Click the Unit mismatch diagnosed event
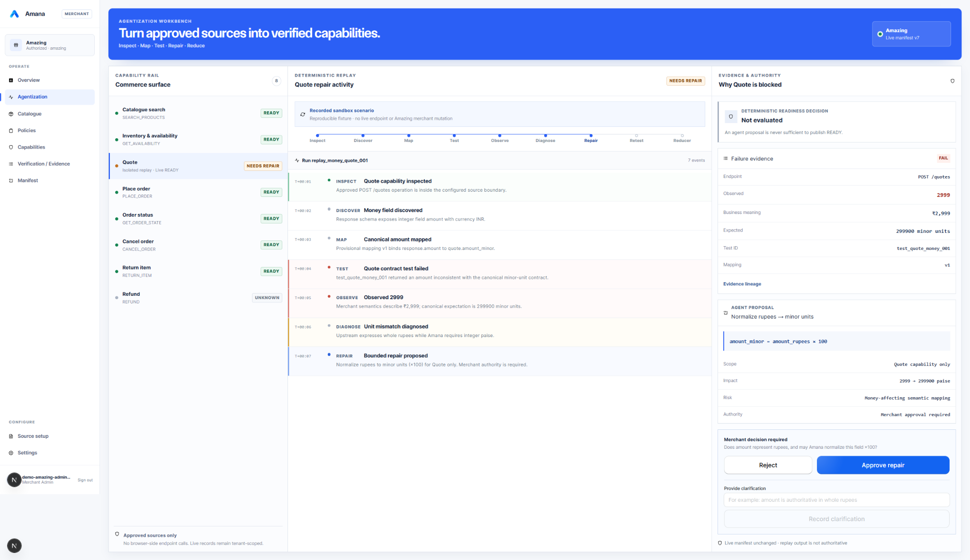 coord(500,332)
